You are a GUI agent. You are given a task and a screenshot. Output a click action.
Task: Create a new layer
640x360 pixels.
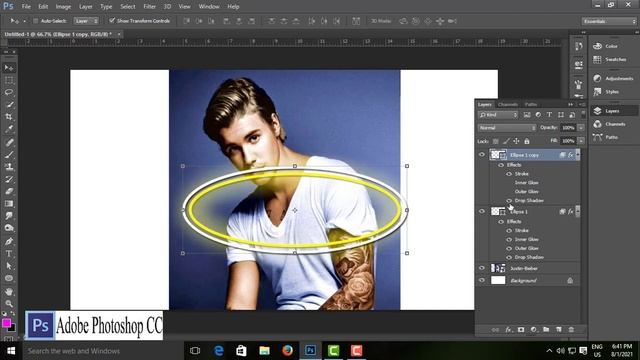[x=559, y=329]
